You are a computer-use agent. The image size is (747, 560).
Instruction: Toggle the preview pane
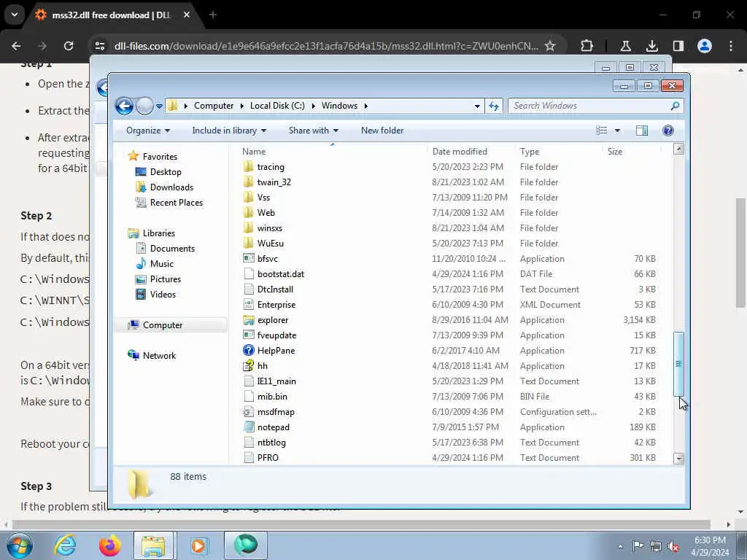[x=642, y=131]
